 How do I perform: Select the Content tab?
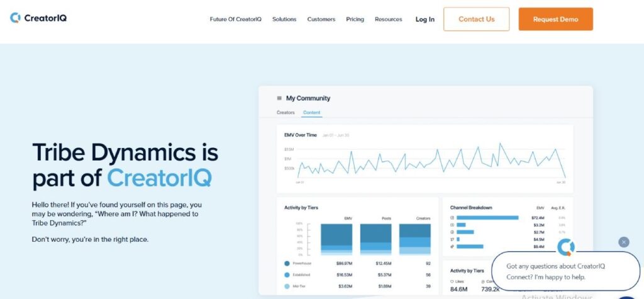(312, 112)
